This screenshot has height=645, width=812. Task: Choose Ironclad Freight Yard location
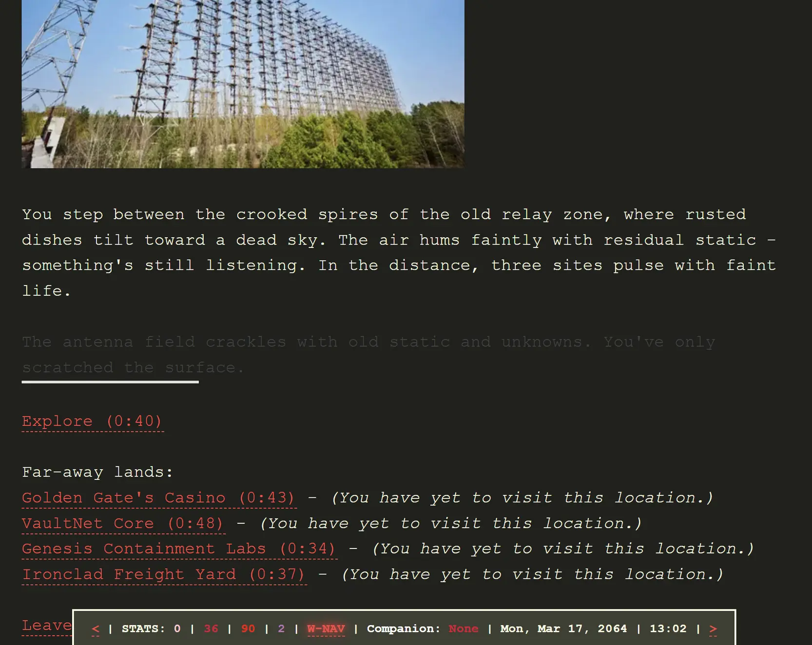coord(163,575)
